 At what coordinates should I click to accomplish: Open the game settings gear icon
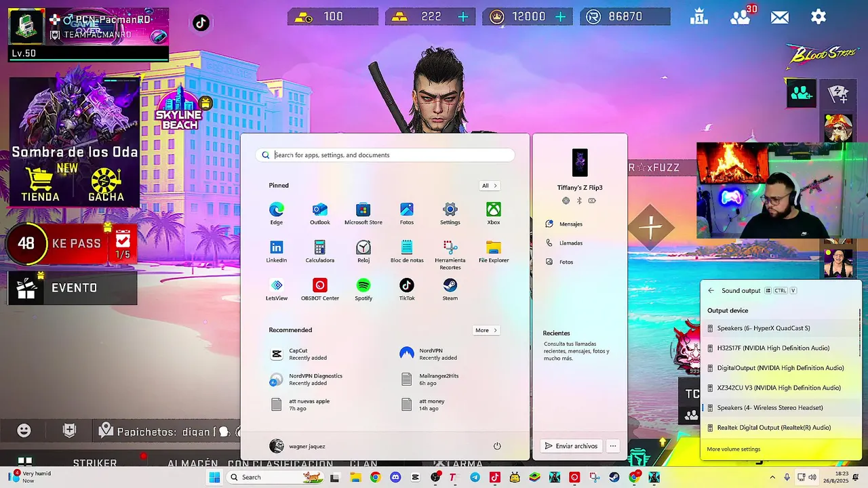(818, 17)
